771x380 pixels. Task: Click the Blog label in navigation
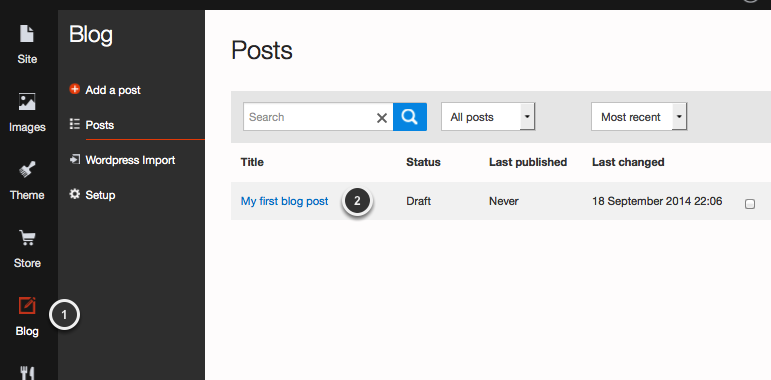(x=27, y=331)
